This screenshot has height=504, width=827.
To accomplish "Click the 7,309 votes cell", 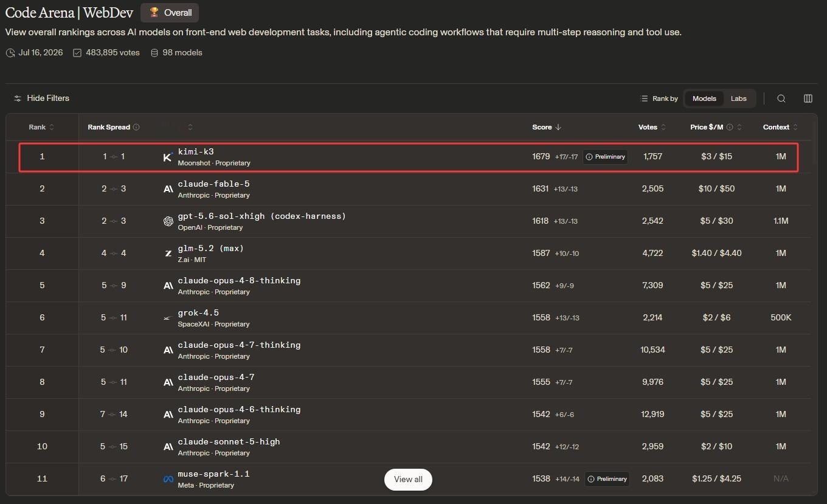I will click(x=652, y=285).
